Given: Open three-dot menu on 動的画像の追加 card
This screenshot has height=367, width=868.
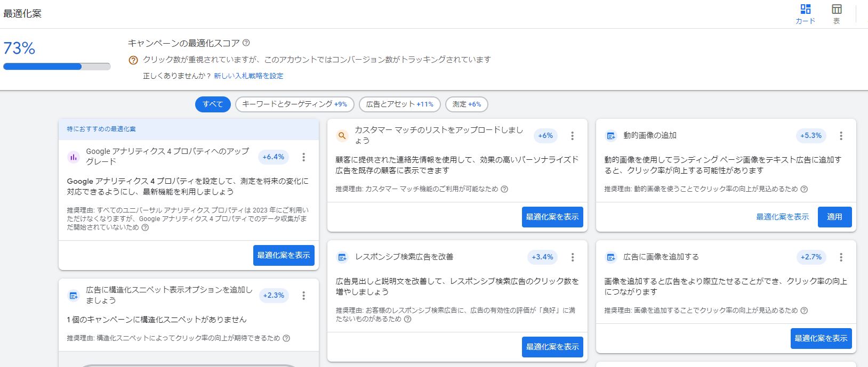Looking at the screenshot, I should click(841, 136).
